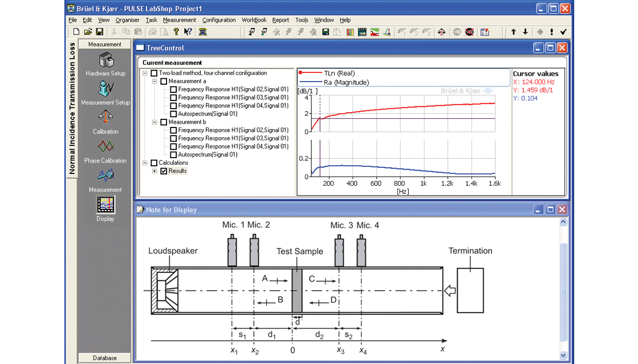Click the Save toolbar icon
The width and height of the screenshot is (638, 364).
pos(99,32)
